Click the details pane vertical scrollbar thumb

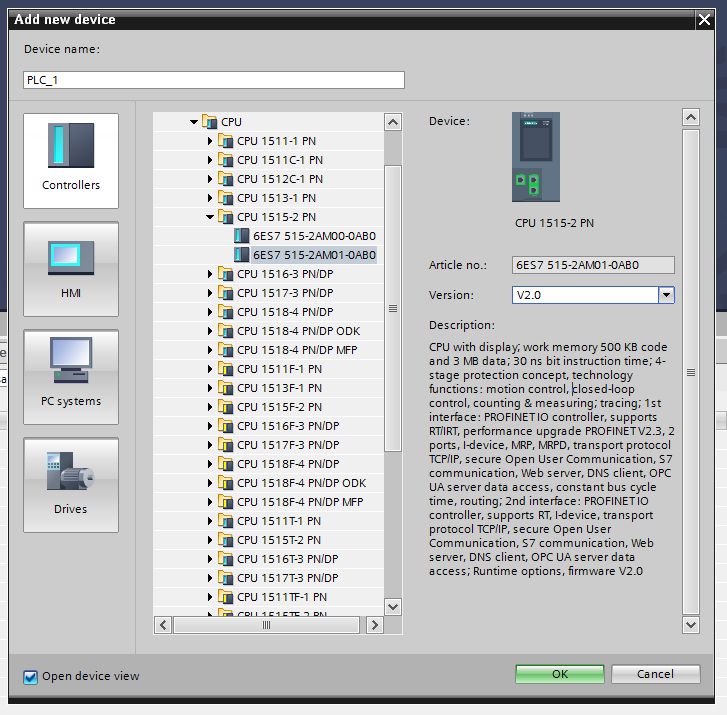690,372
